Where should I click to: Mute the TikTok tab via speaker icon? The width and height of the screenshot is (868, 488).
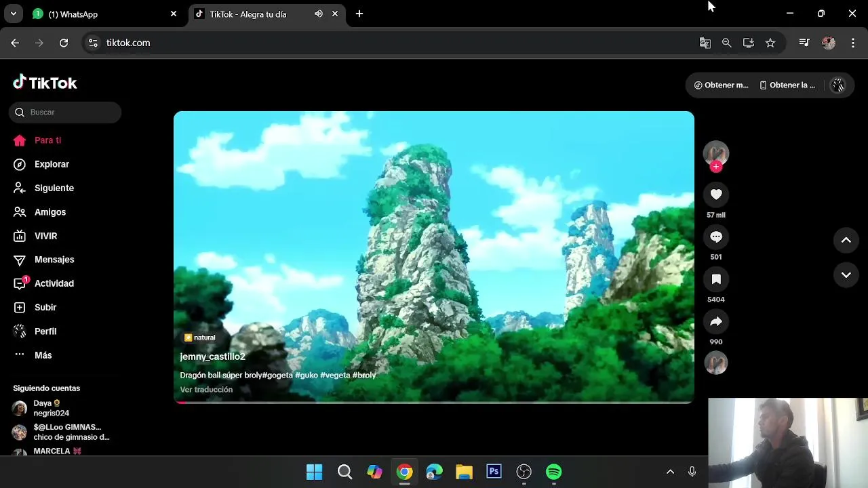[319, 14]
